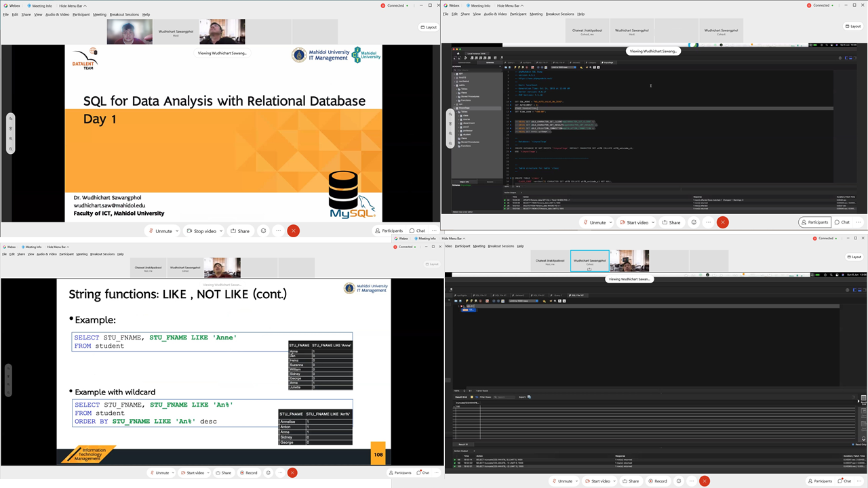Expand the dropdown arrow beside Stop video
Image resolution: width=868 pixels, height=488 pixels.
[x=220, y=231]
